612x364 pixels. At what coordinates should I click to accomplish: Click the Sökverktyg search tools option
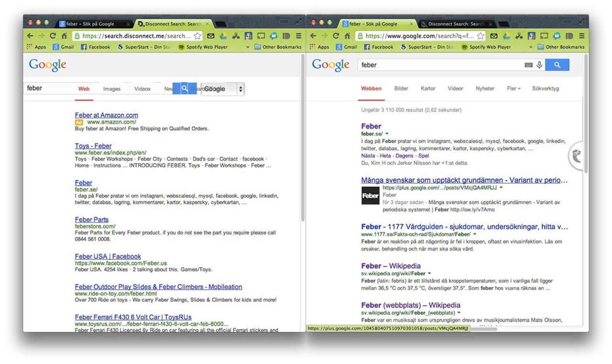click(545, 88)
